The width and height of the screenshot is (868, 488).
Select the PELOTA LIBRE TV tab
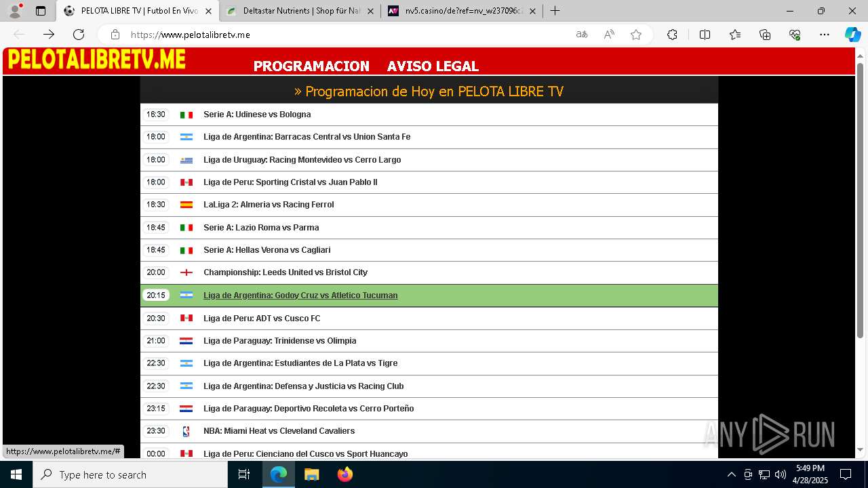tap(138, 11)
